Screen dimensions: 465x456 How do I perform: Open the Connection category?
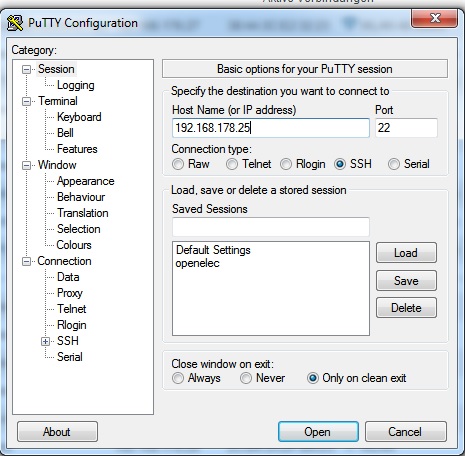coord(64,261)
